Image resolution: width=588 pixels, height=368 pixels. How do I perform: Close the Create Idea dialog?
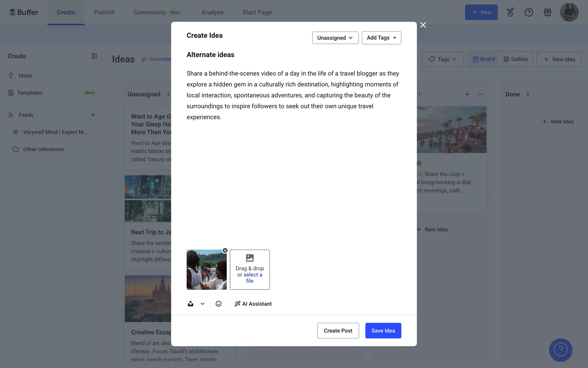[423, 25]
